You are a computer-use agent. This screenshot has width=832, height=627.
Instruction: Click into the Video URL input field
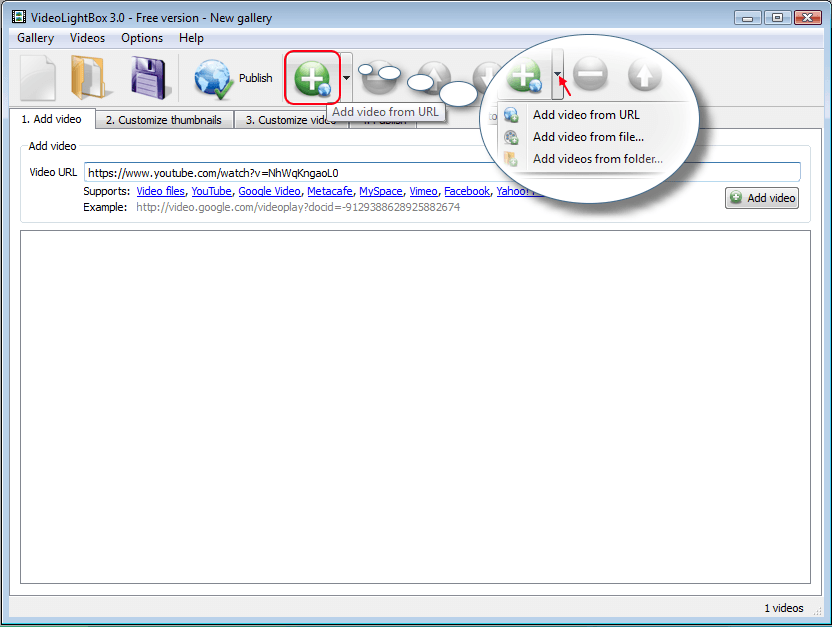pos(442,173)
